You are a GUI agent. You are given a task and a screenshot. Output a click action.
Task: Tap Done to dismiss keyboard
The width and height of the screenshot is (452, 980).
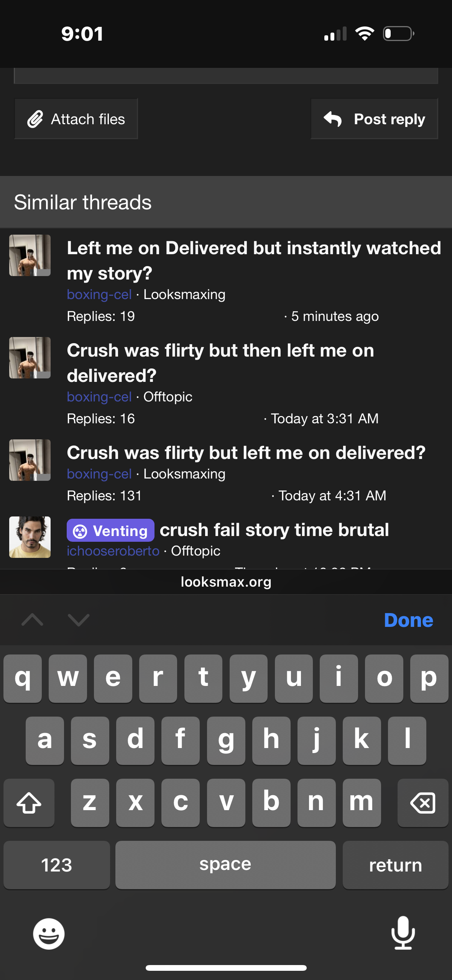(408, 620)
